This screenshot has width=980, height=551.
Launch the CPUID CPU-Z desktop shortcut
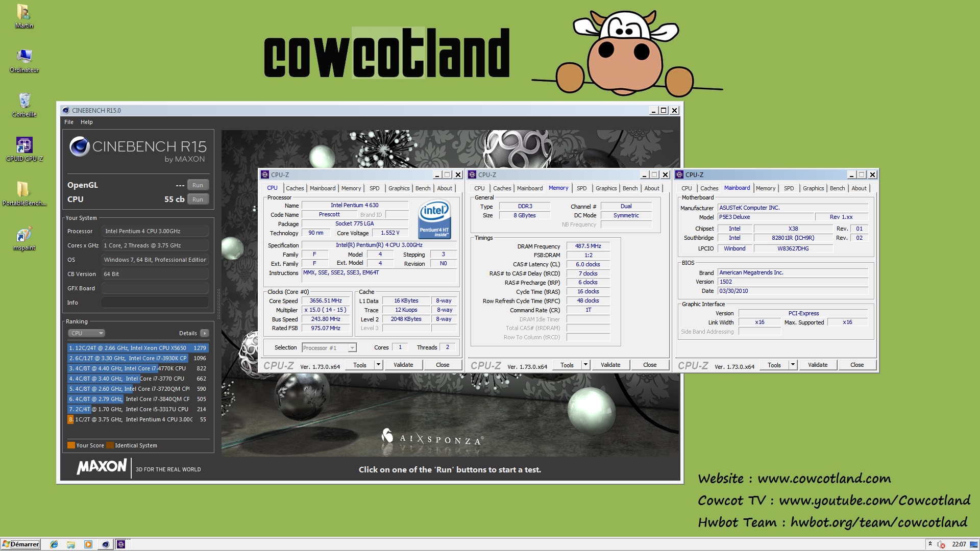[x=24, y=149]
